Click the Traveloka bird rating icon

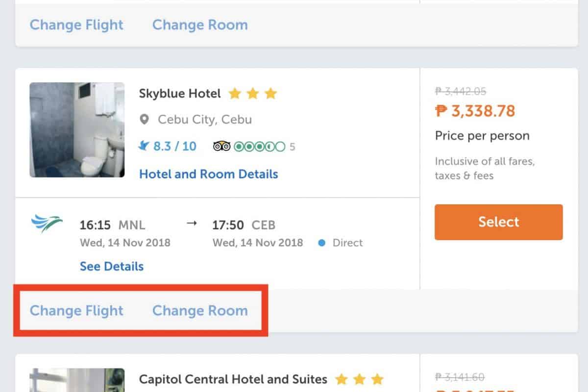pyautogui.click(x=144, y=146)
